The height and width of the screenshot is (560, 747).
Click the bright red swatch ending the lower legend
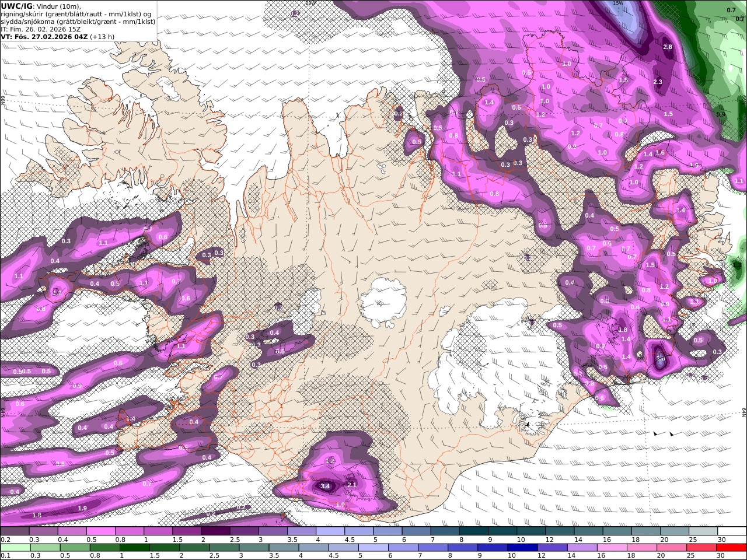(731, 548)
